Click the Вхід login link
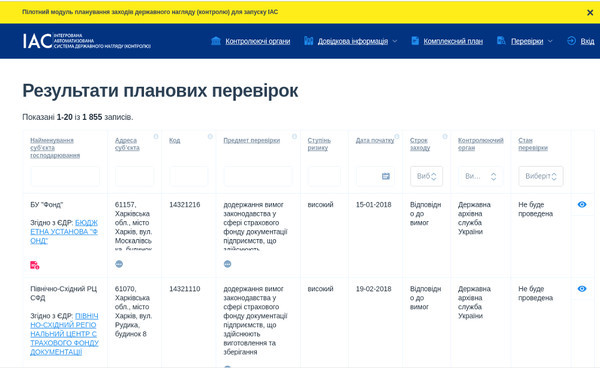The width and height of the screenshot is (600, 368). point(587,41)
